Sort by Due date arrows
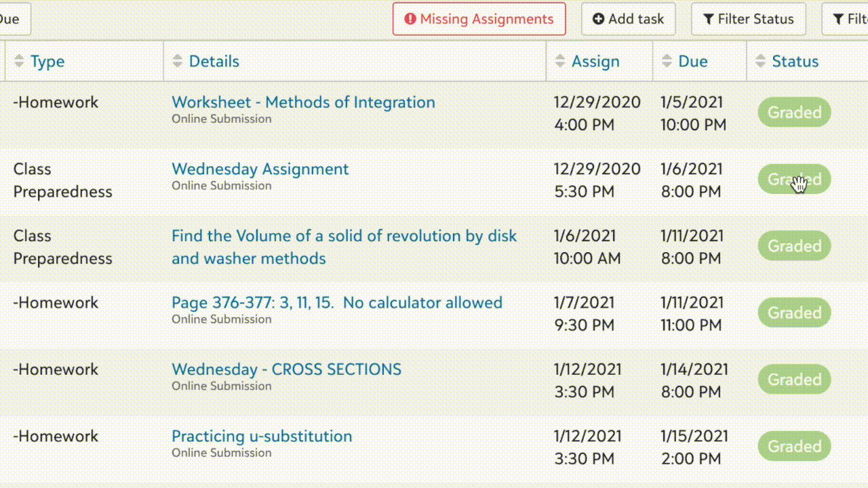 [x=667, y=61]
